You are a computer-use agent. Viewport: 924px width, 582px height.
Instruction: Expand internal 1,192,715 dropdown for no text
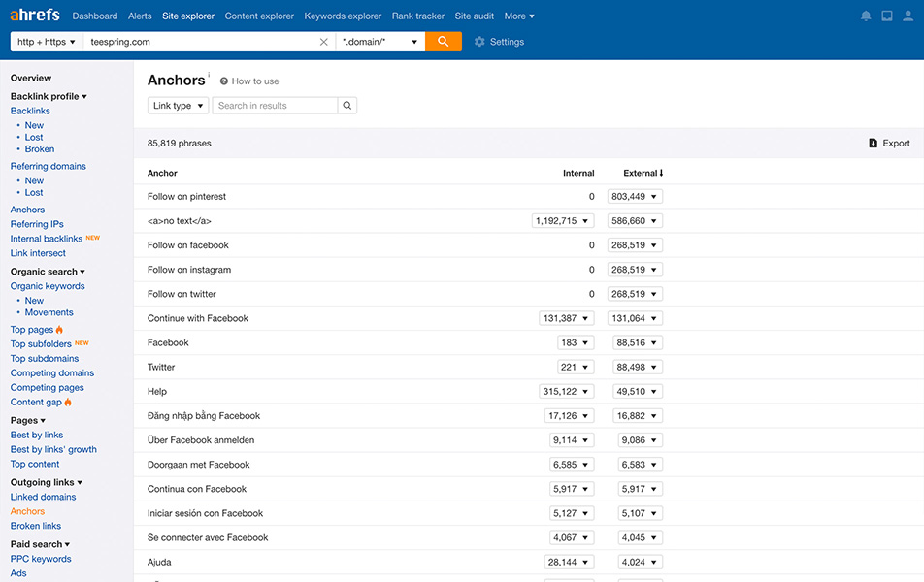pyautogui.click(x=563, y=221)
